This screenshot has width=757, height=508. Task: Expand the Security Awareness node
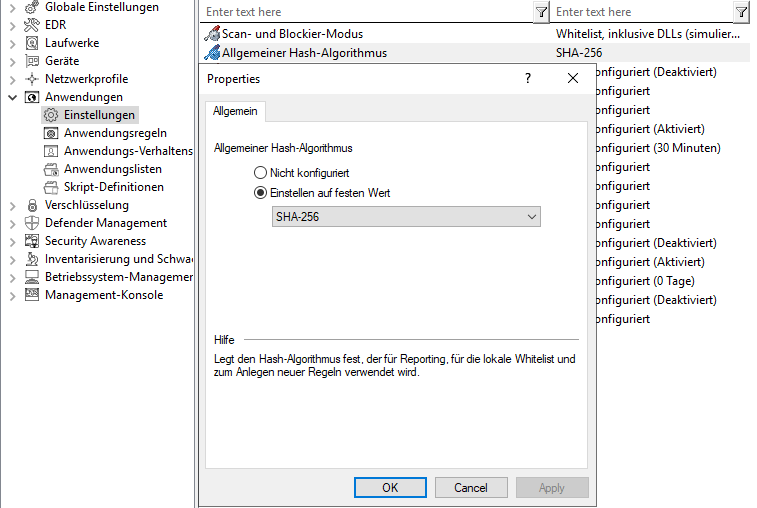(x=13, y=241)
